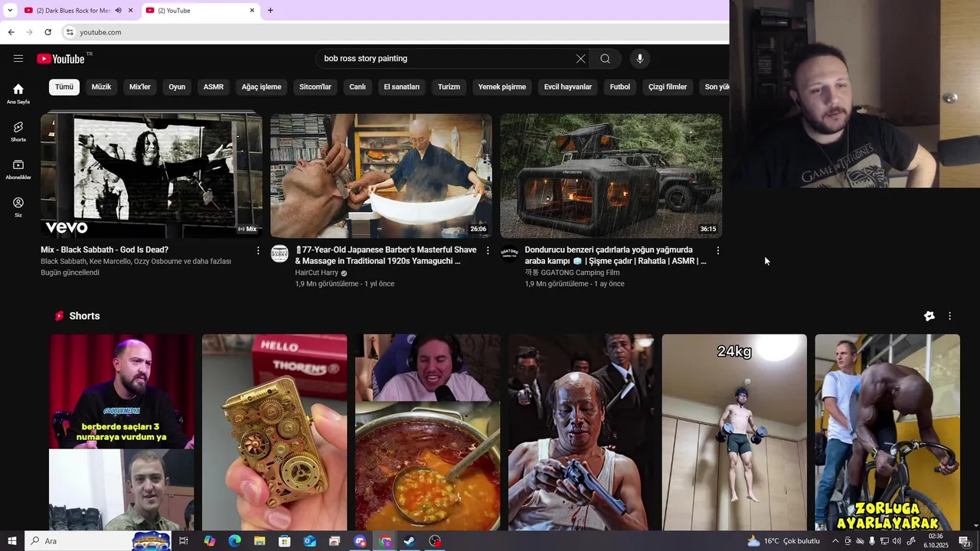Select the Çizgi filmler filter chip
Screen dimensions: 980x551
point(668,86)
